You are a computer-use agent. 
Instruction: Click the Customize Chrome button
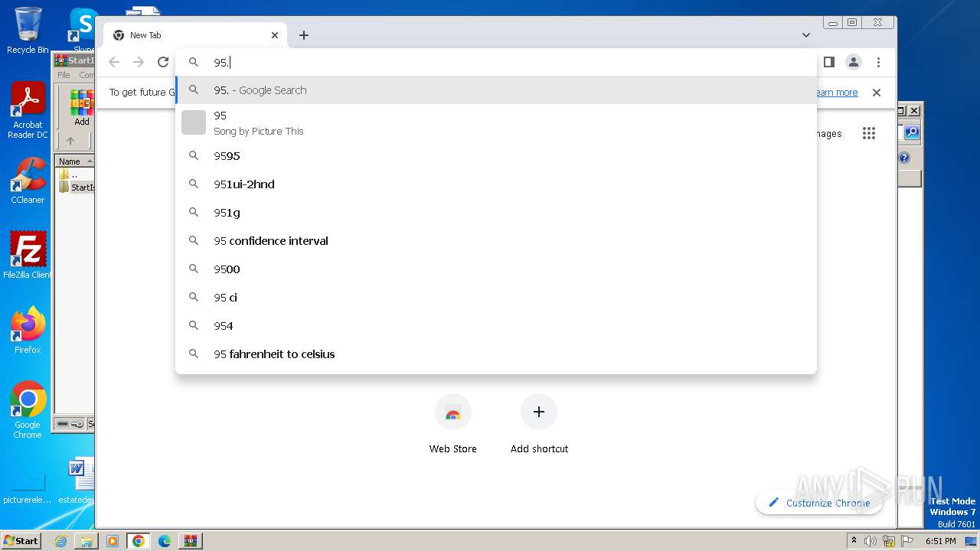click(819, 503)
